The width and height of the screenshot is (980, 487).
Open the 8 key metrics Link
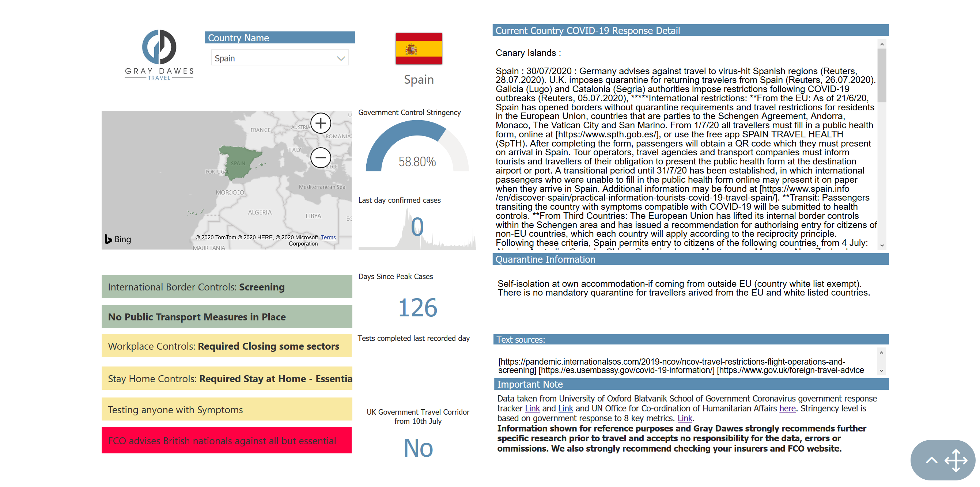point(685,418)
